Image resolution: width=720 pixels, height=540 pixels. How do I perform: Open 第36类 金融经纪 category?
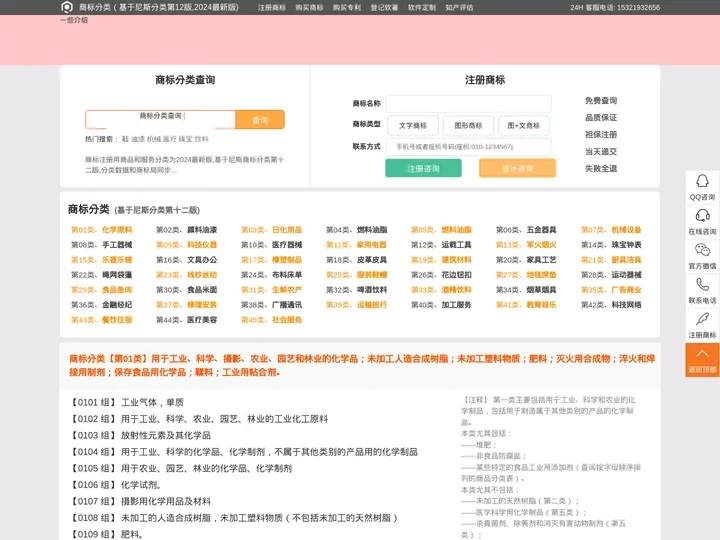[101, 304]
